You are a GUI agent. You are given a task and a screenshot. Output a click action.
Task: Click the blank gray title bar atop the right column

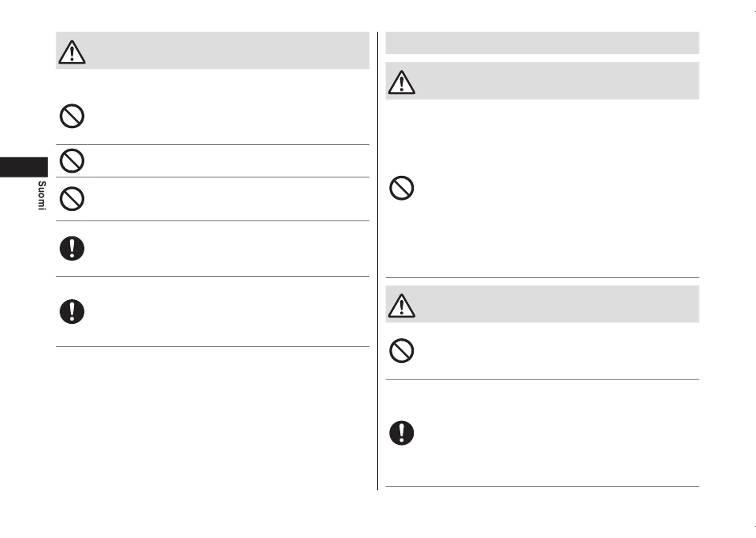[x=543, y=43]
